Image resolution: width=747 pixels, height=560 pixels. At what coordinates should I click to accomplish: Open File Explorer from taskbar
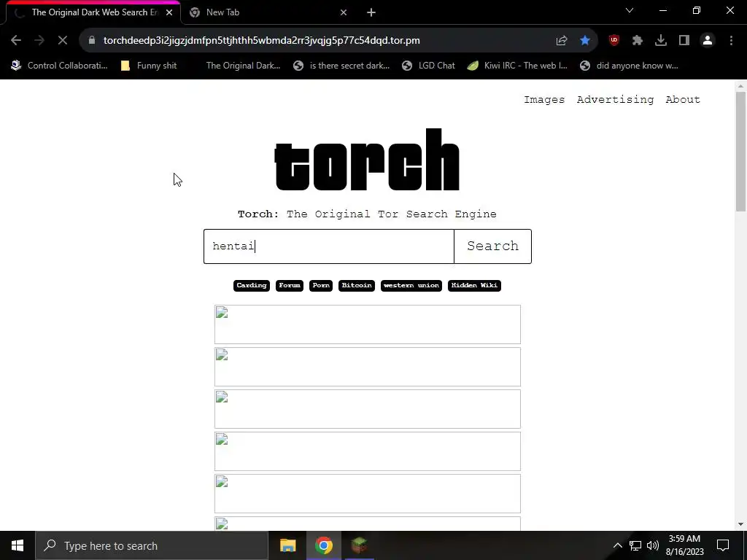287,545
